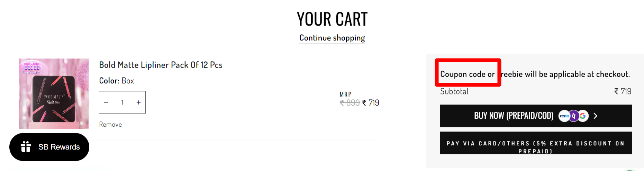Image resolution: width=644 pixels, height=171 pixels.
Task: Remove the lipliner pack from cart
Action: 110,125
